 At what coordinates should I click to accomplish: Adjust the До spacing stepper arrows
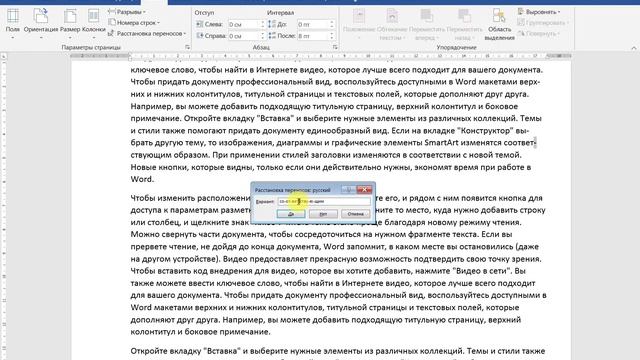point(332,24)
